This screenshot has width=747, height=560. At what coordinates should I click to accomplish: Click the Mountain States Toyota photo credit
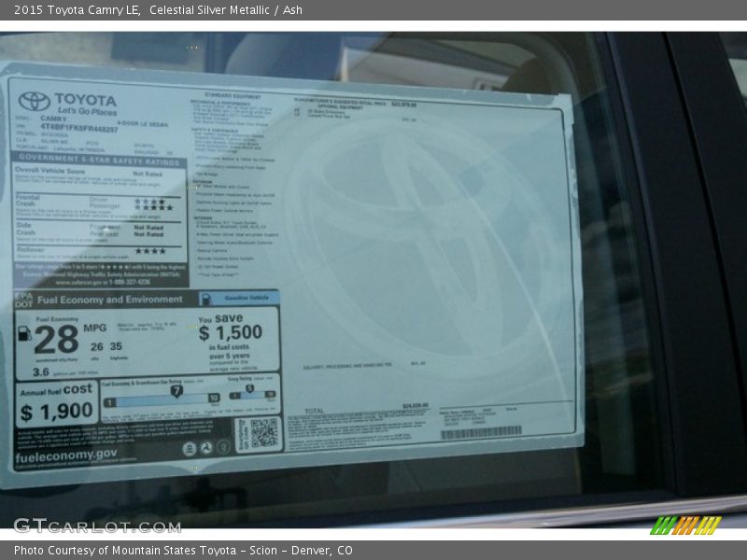[x=183, y=550]
